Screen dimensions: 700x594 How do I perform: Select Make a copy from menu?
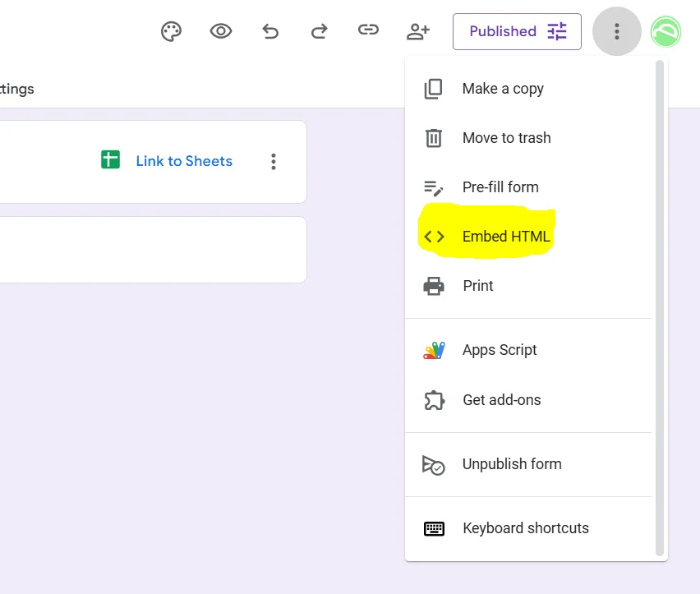tap(503, 89)
